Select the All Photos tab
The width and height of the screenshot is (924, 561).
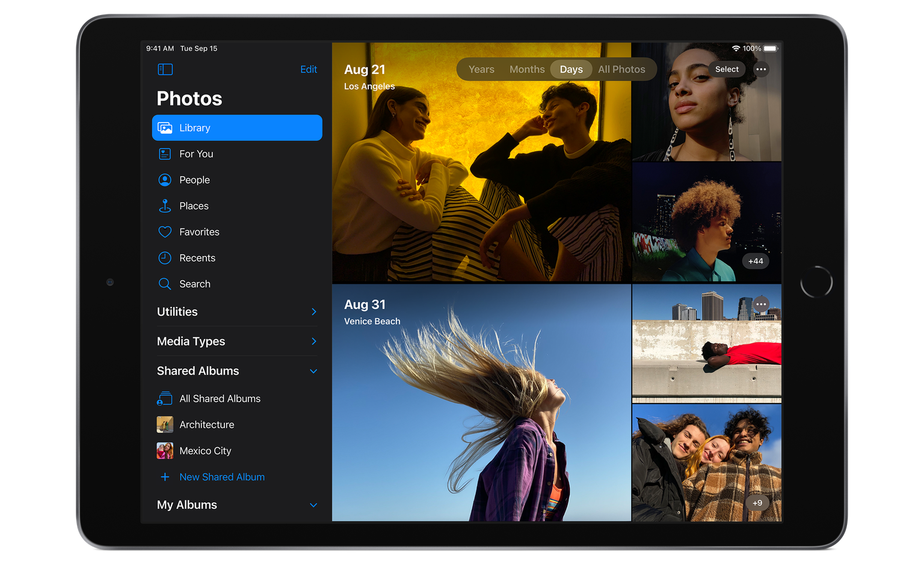621,69
